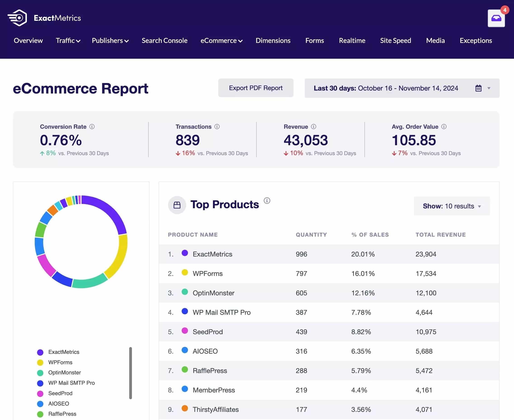Click the Top Products box icon
Image resolution: width=514 pixels, height=420 pixels.
tap(177, 205)
